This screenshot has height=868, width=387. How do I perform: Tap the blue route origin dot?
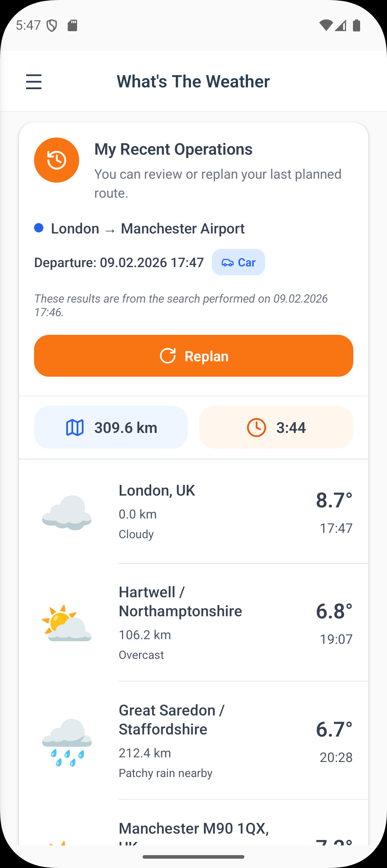39,228
